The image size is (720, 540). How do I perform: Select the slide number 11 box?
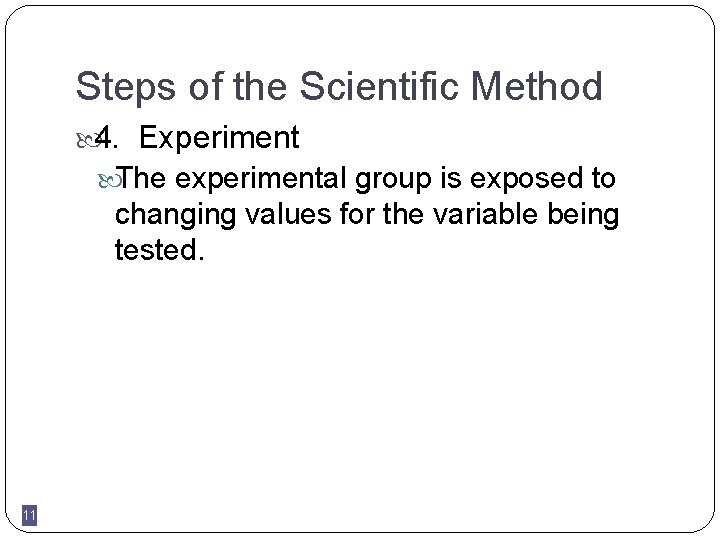point(29,516)
